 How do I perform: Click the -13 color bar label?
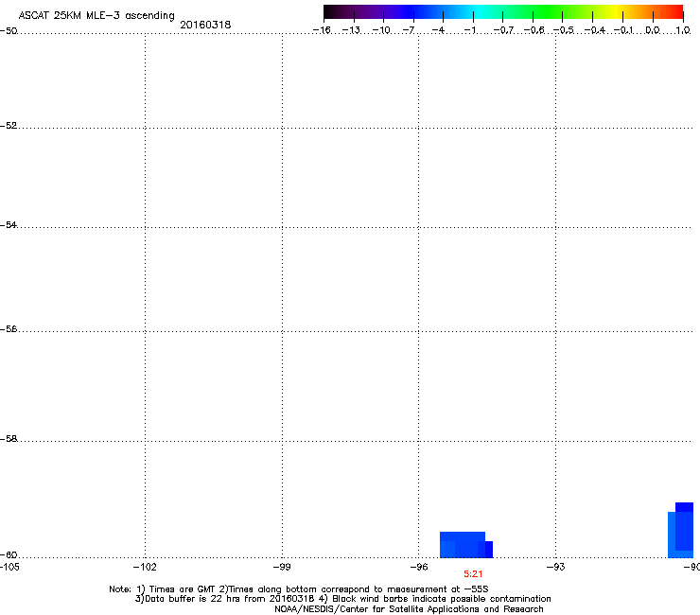[x=351, y=30]
